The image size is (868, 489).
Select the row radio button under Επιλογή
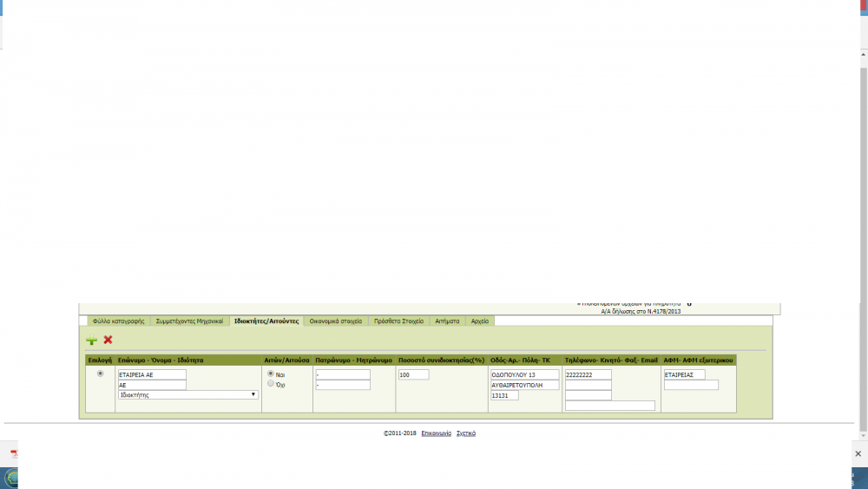coord(100,373)
